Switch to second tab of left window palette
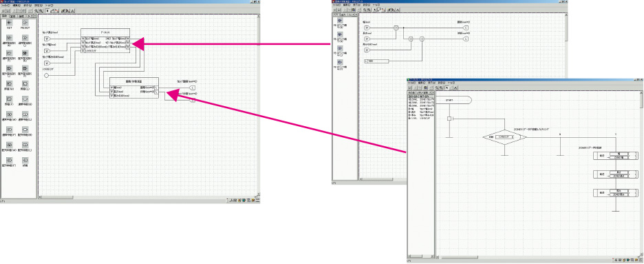Image resolution: width=644 pixels, height=264 pixels. 13,16
